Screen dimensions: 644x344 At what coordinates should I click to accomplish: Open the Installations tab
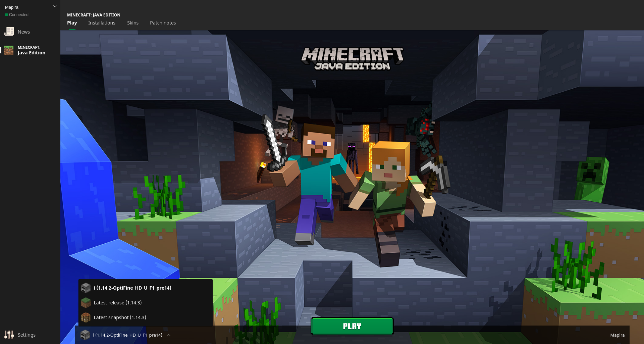tap(102, 23)
